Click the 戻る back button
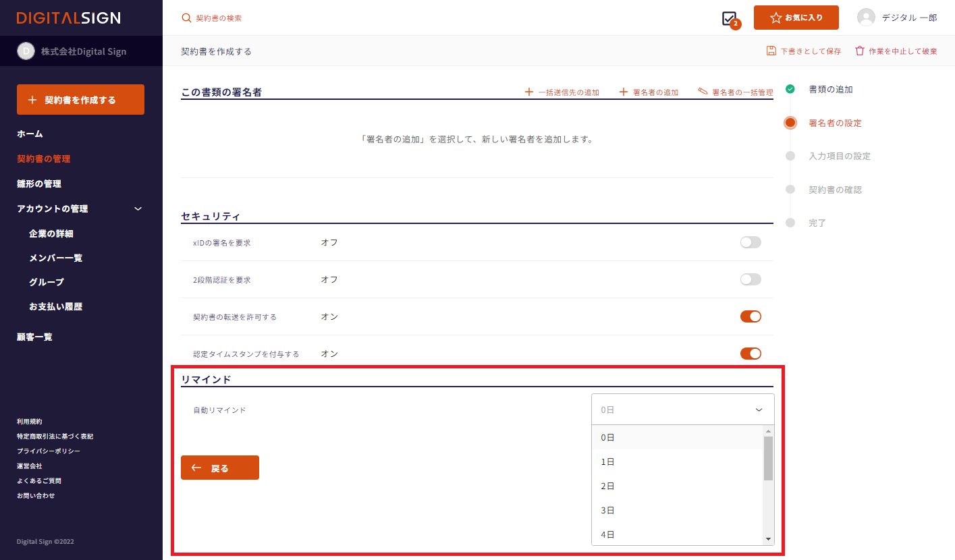The width and height of the screenshot is (955, 560). 219,468
